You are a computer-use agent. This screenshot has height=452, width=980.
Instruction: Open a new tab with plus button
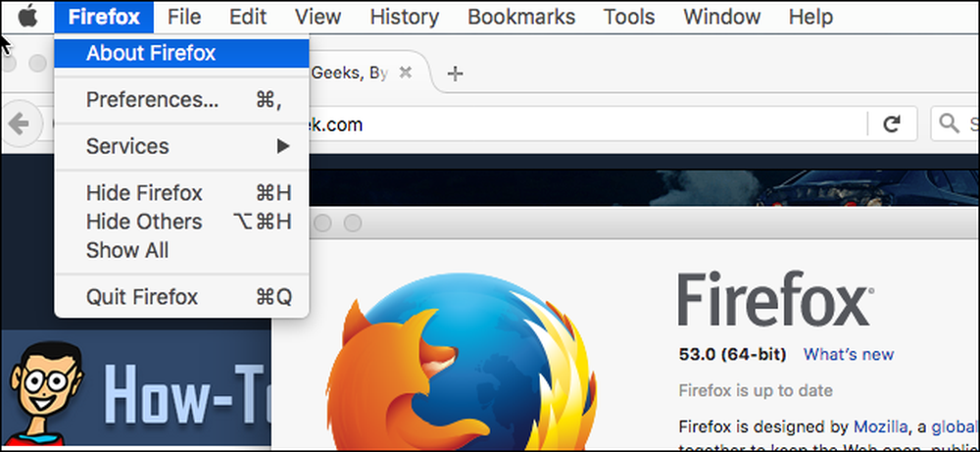[456, 75]
